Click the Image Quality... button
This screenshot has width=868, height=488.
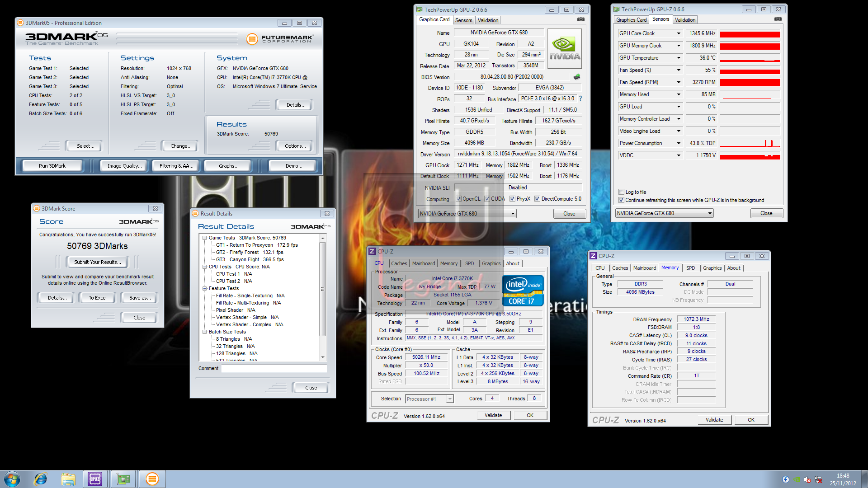tap(124, 166)
